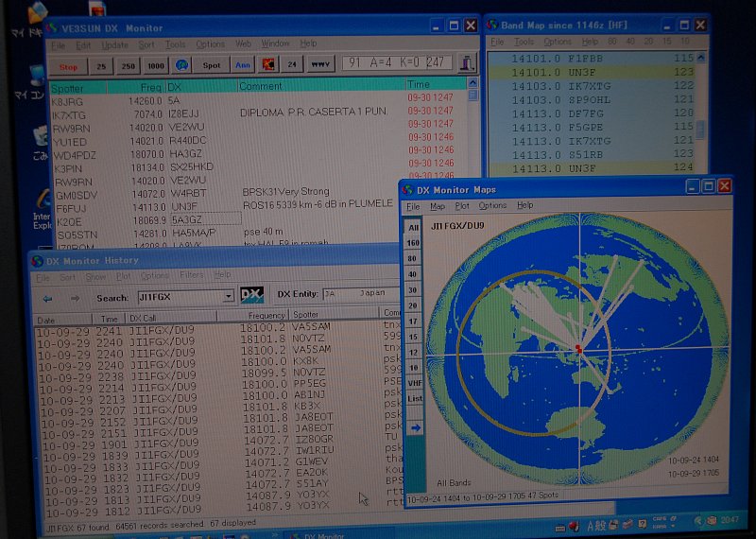This screenshot has height=539, width=756.
Task: Open the Filters menu in DX Monitor History
Action: 192,275
